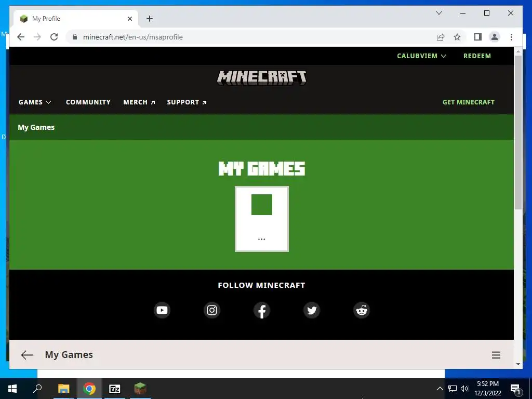Image resolution: width=532 pixels, height=399 pixels.
Task: Click REDEEM link
Action: coord(477,56)
